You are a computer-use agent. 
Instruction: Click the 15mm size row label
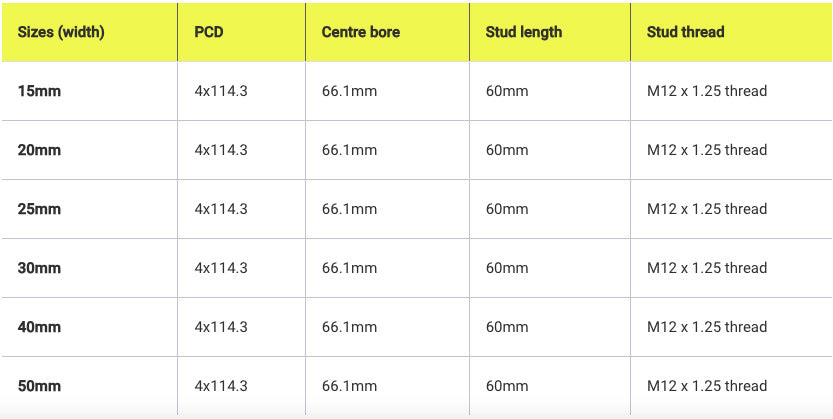point(40,91)
